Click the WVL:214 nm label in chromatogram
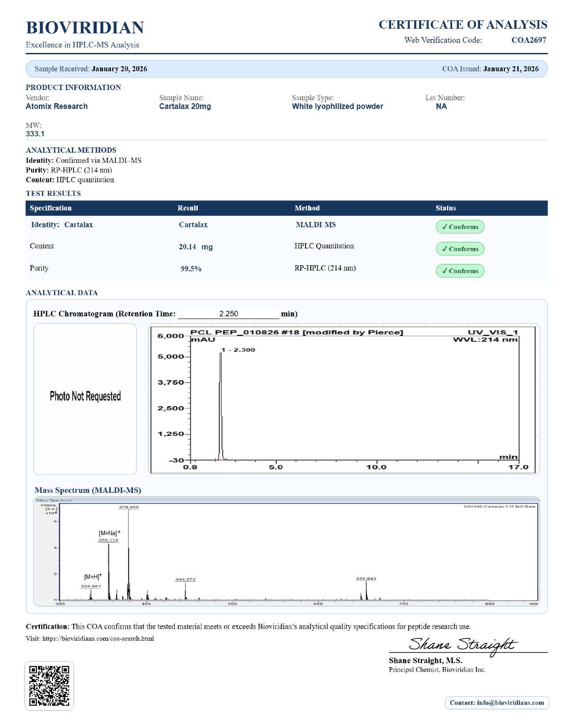563x728 pixels. point(485,339)
